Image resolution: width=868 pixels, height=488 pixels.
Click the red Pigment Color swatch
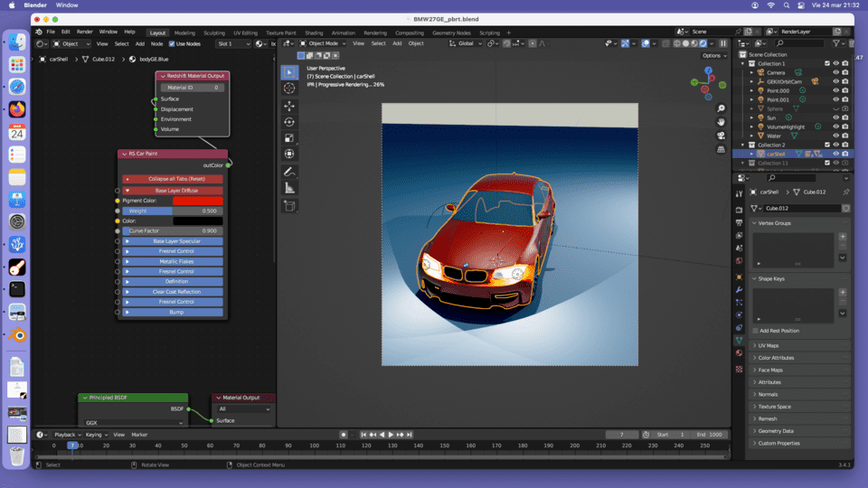[197, 201]
